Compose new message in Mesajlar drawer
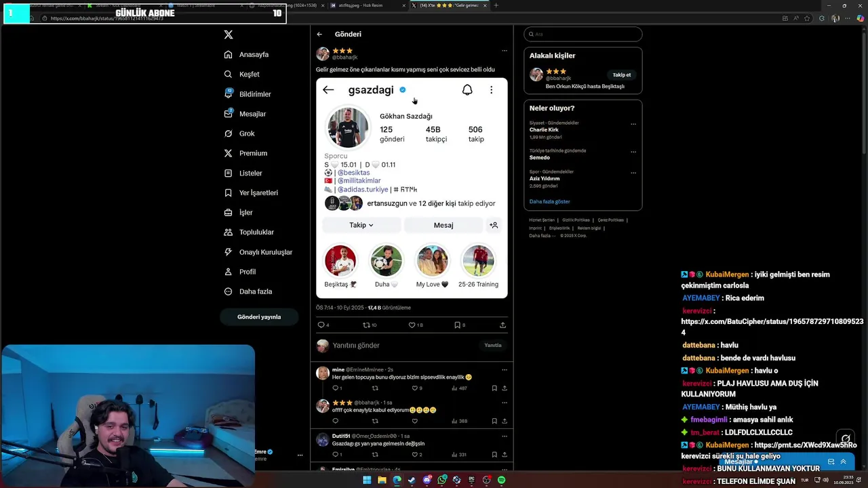868x488 pixels. [x=831, y=462]
